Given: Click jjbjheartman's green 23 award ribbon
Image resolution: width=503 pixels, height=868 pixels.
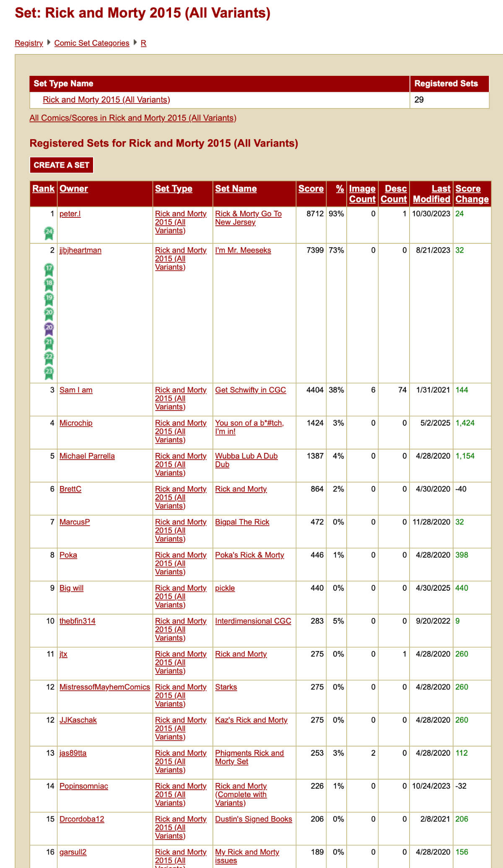Looking at the screenshot, I should 49,372.
